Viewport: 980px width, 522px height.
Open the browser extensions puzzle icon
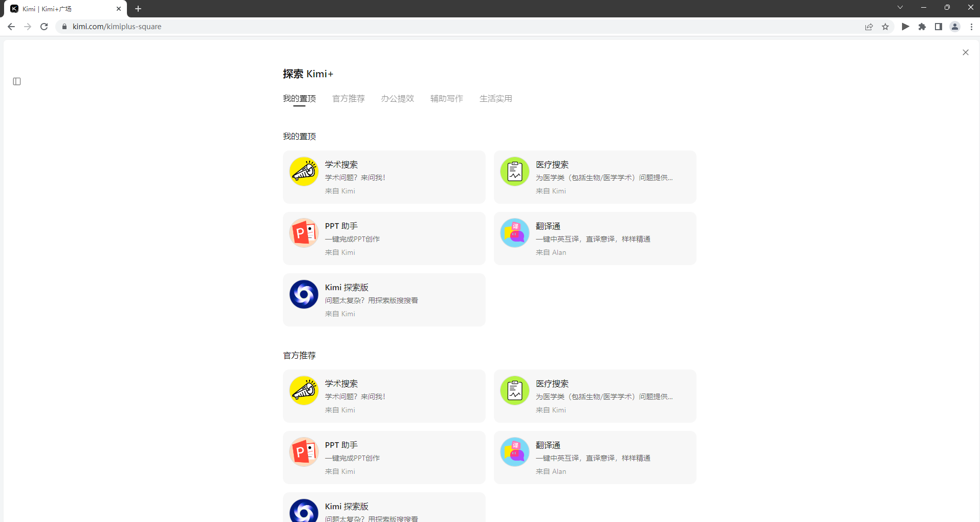pyautogui.click(x=922, y=27)
